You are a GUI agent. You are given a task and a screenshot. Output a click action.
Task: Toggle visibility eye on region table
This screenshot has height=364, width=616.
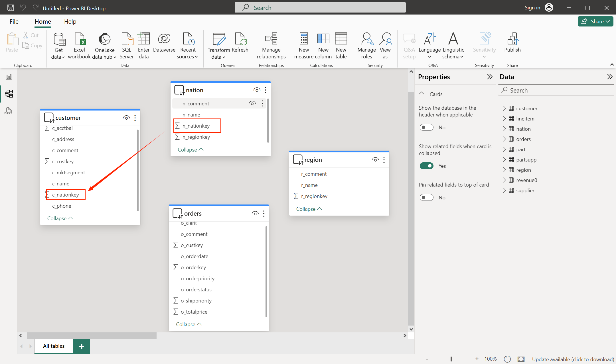[x=375, y=160]
